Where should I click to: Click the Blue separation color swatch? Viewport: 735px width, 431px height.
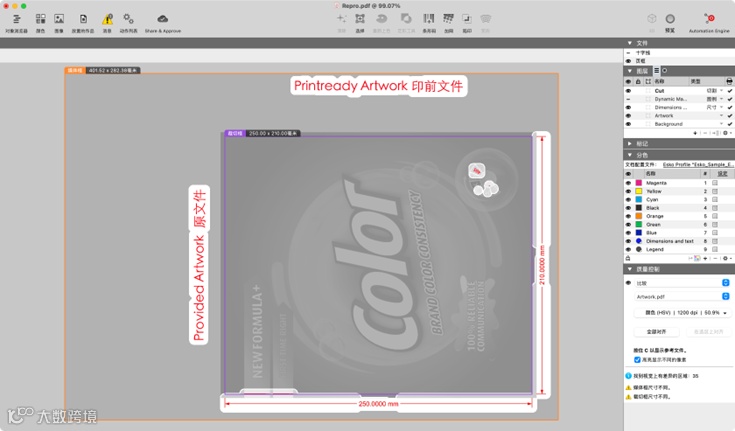pyautogui.click(x=638, y=233)
